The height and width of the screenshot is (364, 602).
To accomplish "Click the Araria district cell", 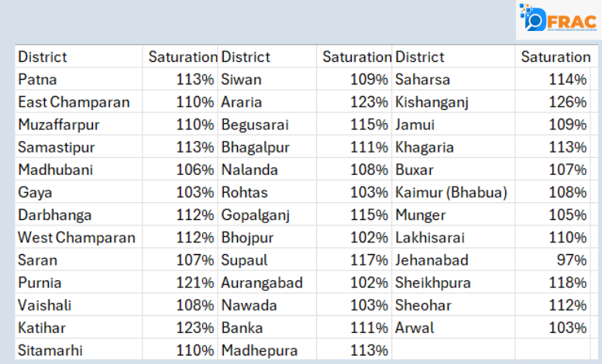I will [242, 102].
